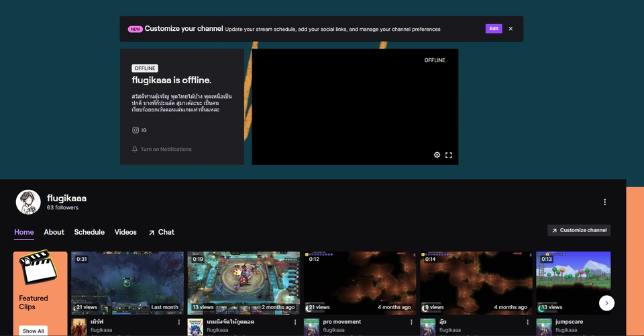Click game box art of the Last month clip
This screenshot has width=644, height=336.
79,327
